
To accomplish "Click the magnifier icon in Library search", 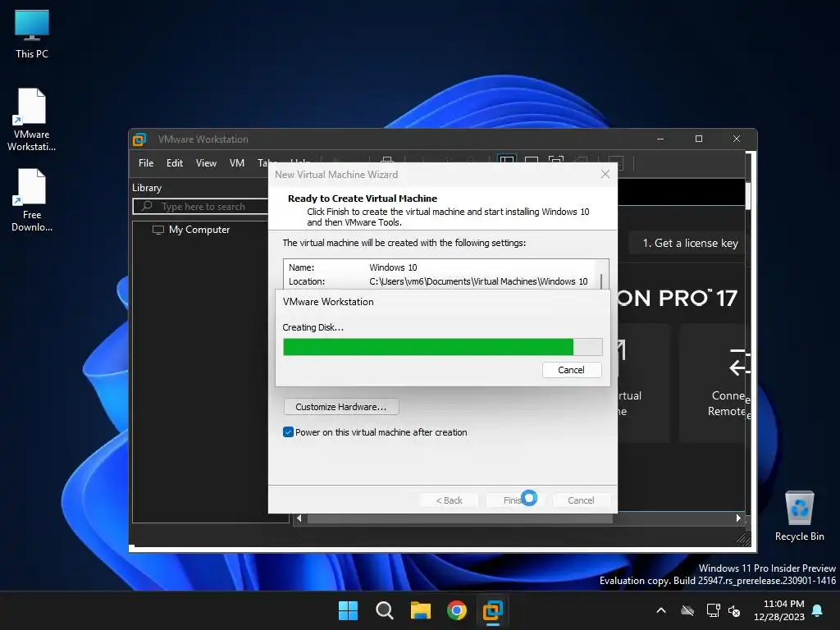I will coord(147,206).
